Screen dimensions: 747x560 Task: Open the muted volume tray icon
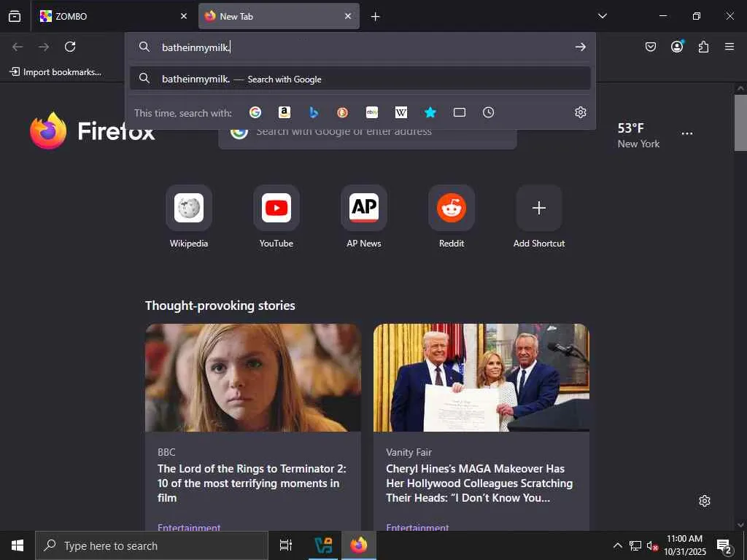pos(652,545)
